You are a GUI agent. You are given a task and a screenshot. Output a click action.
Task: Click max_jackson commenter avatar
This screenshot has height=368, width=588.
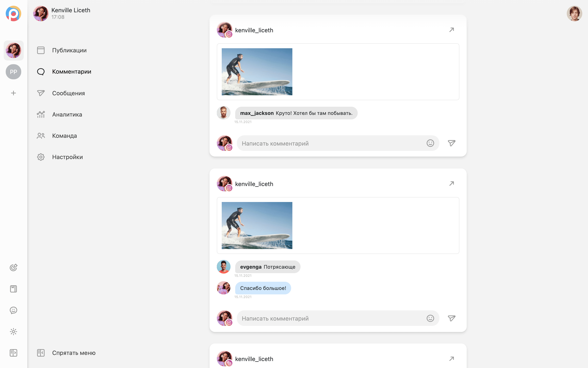[x=224, y=113]
